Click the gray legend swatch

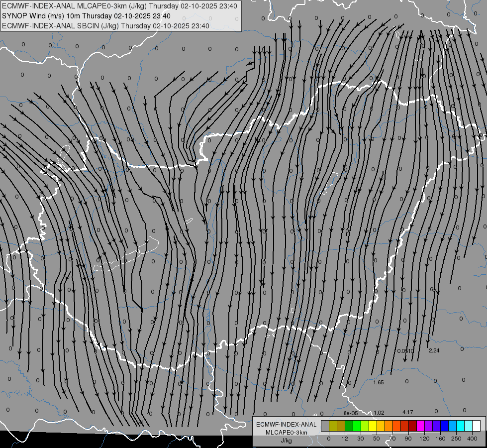(325, 426)
